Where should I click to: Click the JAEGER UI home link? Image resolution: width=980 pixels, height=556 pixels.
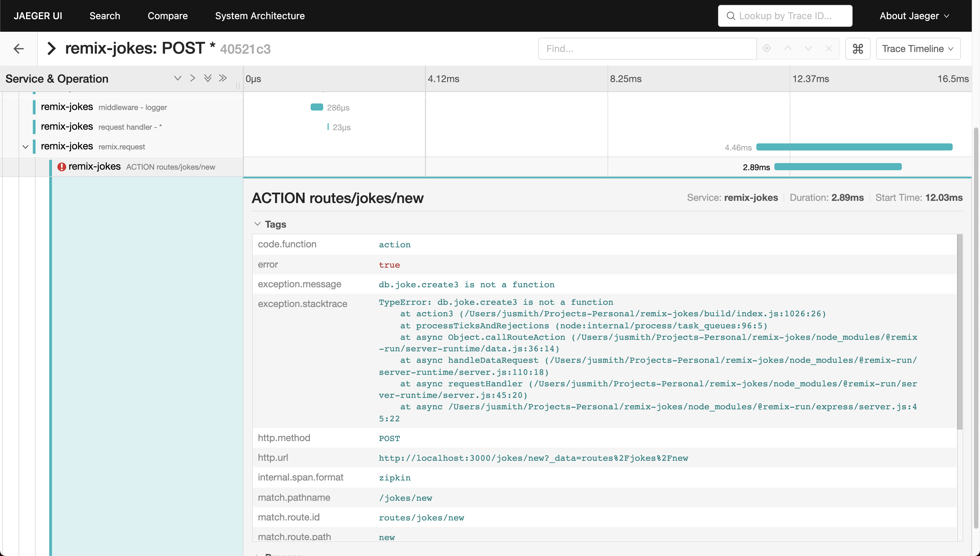[38, 16]
